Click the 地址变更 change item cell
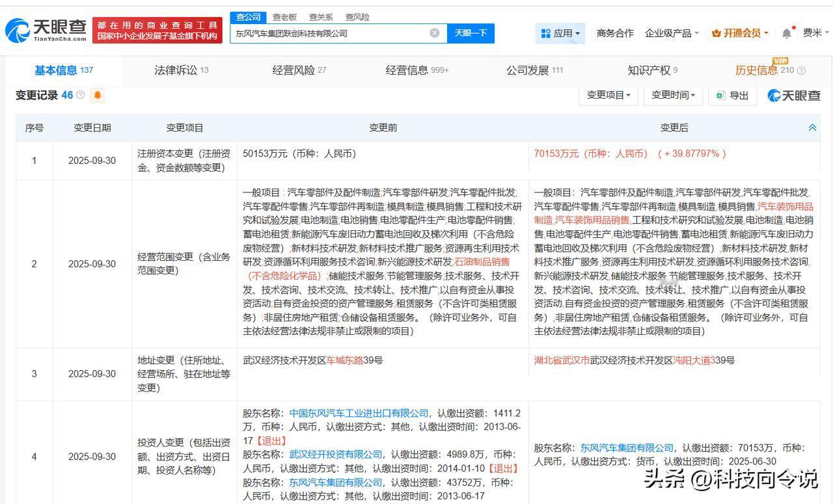Viewport: 833px width, 504px height. point(185,374)
